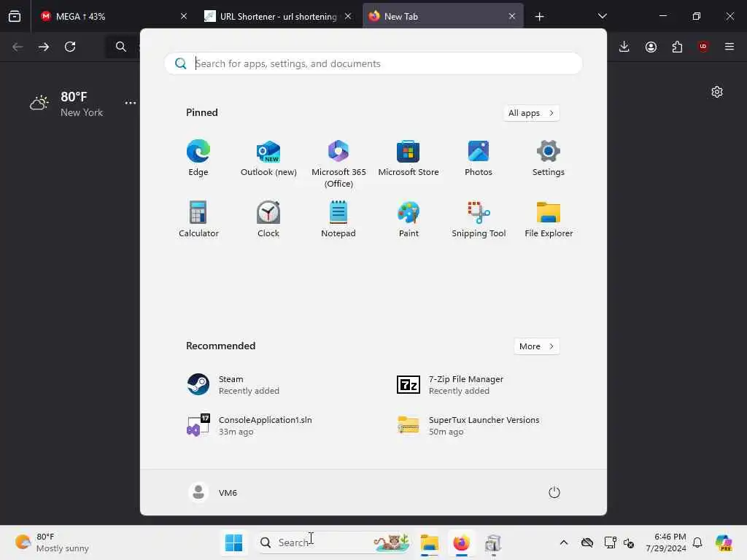
Task: Open weather widget options ellipsis
Action: pyautogui.click(x=131, y=103)
